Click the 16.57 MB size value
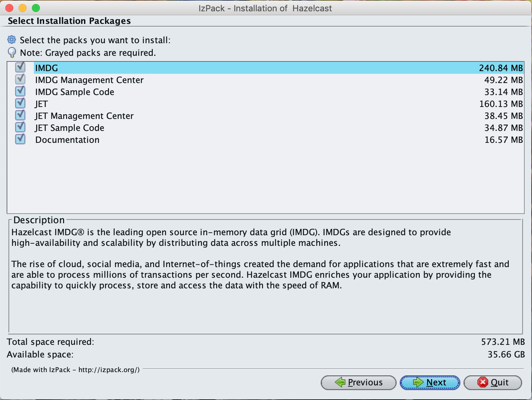532x400 pixels. point(503,140)
